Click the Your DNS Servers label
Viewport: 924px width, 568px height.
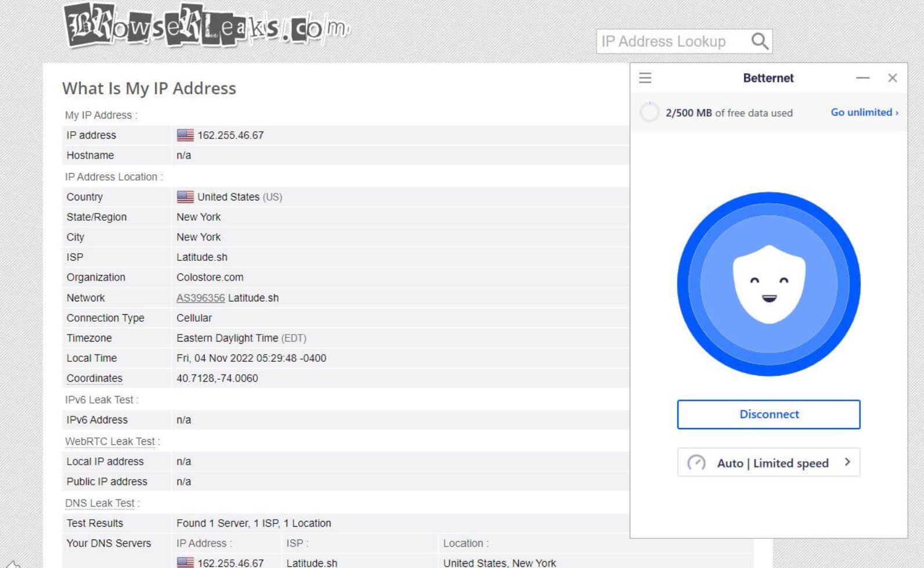109,543
